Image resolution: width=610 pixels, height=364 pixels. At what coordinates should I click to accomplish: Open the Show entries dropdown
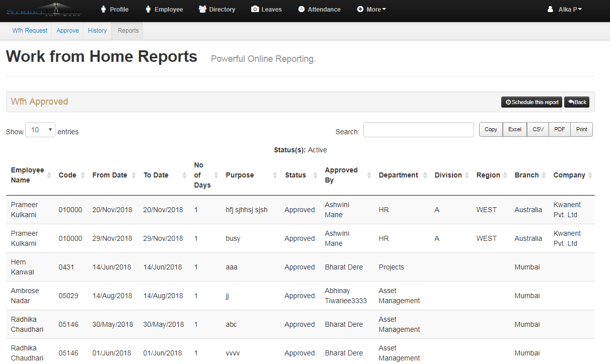[x=40, y=129]
